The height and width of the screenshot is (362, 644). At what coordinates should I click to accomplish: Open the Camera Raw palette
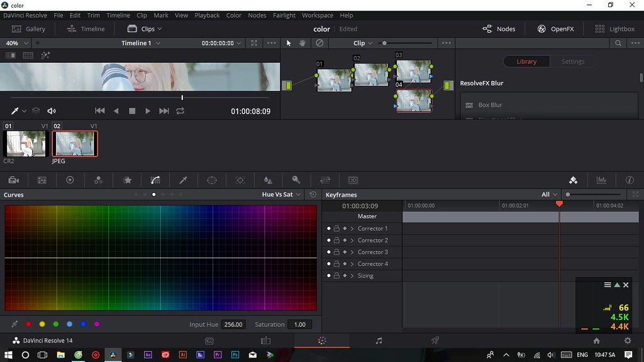click(x=13, y=180)
